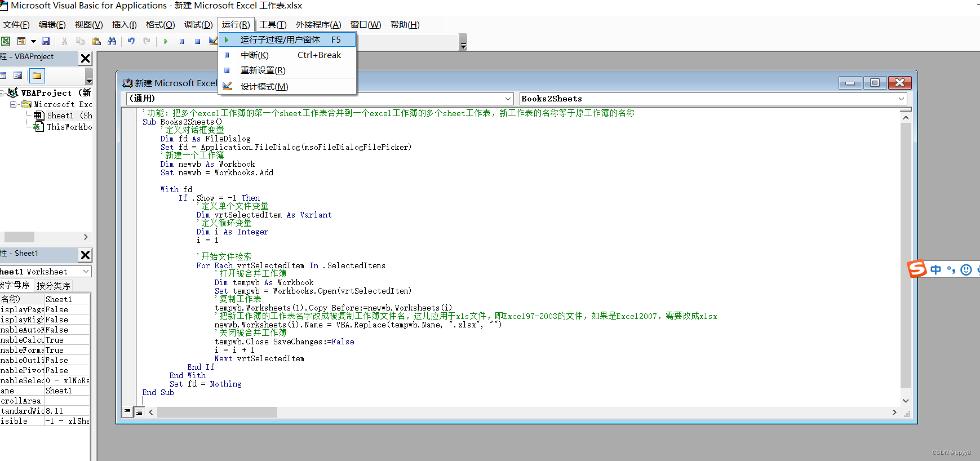980x461 pixels.
Task: Toggle the Sogou 中 language indicator
Action: [935, 270]
